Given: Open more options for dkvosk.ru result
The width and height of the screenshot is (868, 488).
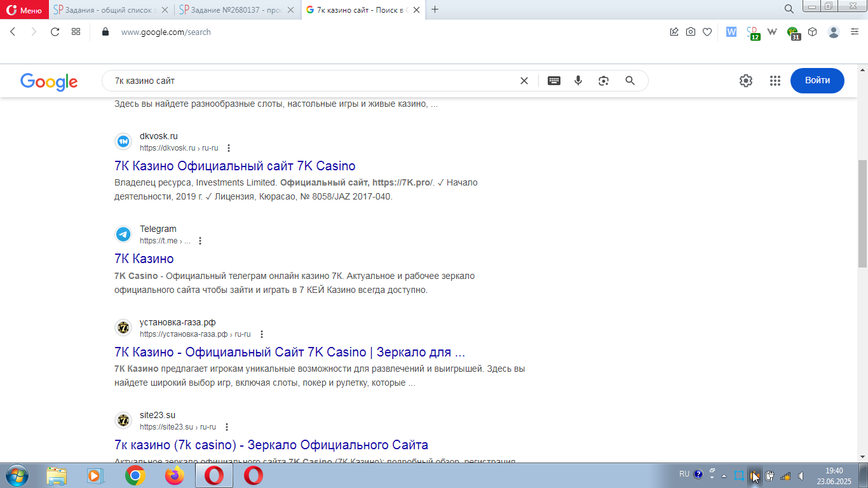Looking at the screenshot, I should (229, 148).
